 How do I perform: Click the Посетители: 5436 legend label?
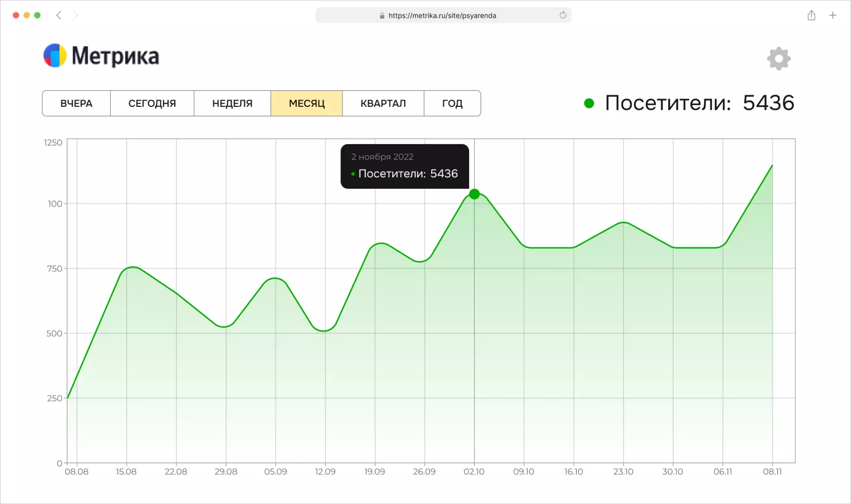coord(699,103)
